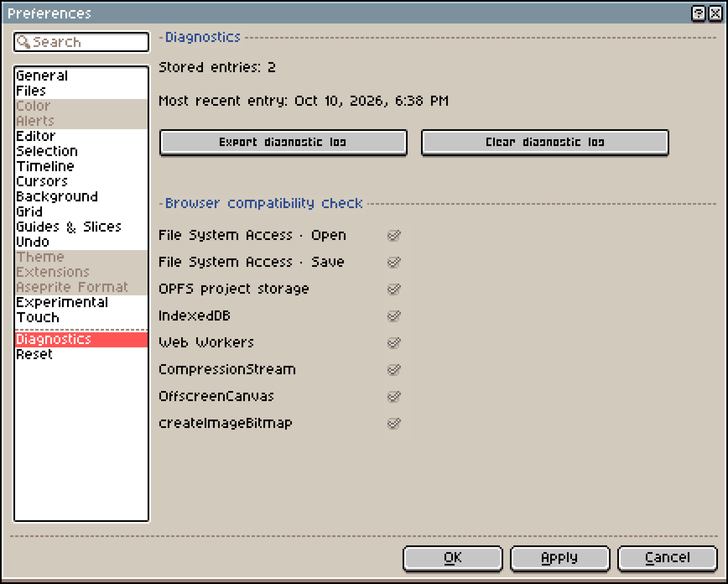Open the Cursors preferences section
Image resolution: width=728 pixels, height=584 pixels.
pos(81,182)
